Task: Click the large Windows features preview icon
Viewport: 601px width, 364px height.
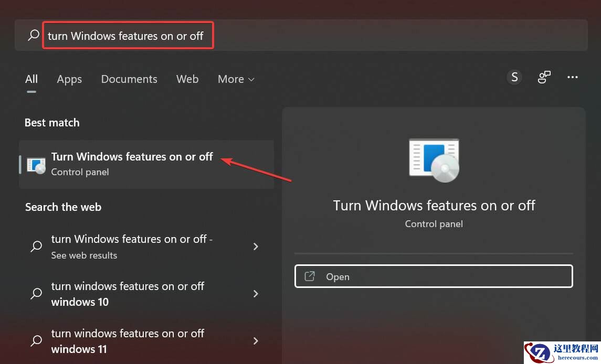Action: point(434,160)
